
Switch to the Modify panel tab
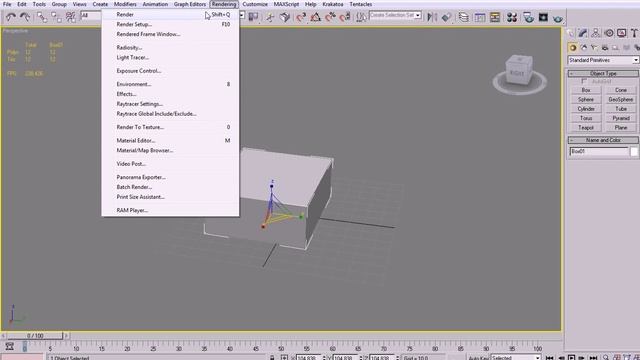tap(583, 33)
